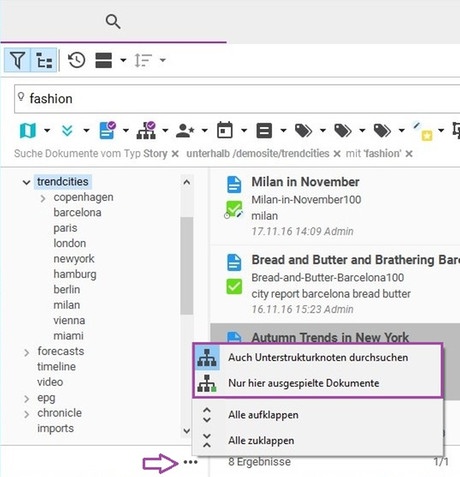Toggle the funnel filter button
The image size is (460, 477).
(17, 60)
